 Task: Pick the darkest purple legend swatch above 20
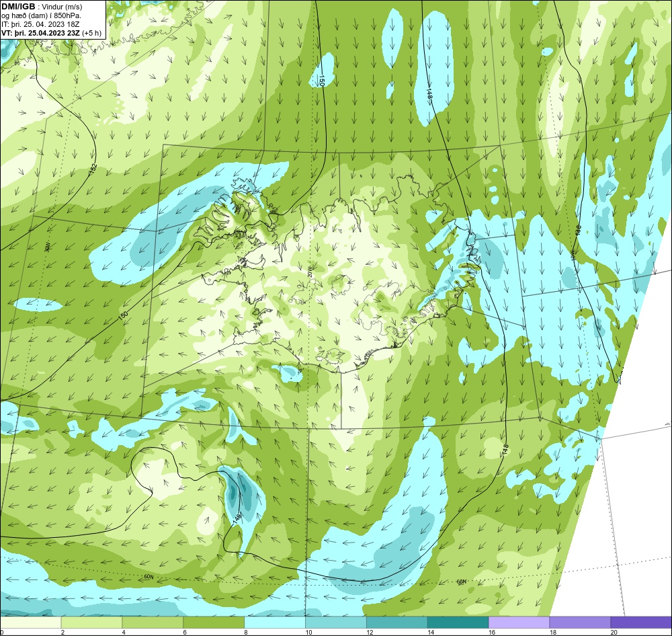point(641,622)
